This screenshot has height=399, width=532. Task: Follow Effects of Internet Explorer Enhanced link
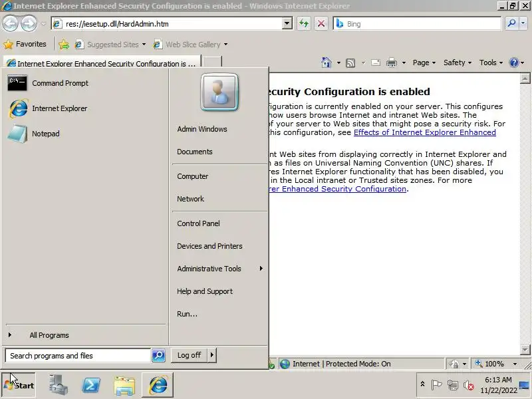click(424, 132)
